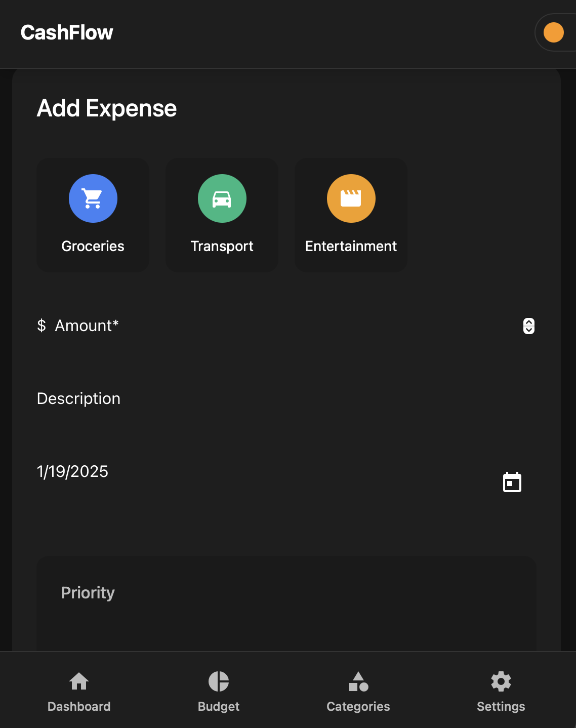Click into the Amount input field
The image size is (576, 728).
[x=286, y=326]
